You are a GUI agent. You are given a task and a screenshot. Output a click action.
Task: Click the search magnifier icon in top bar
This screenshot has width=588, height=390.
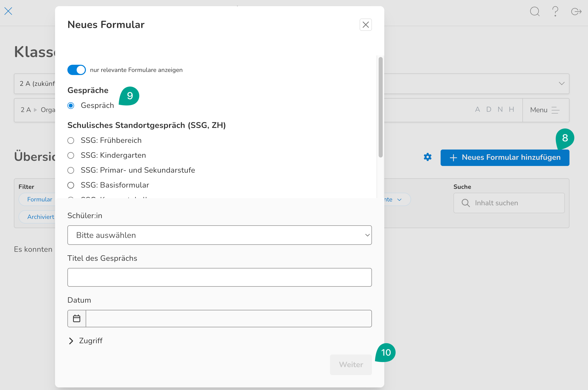coord(535,12)
